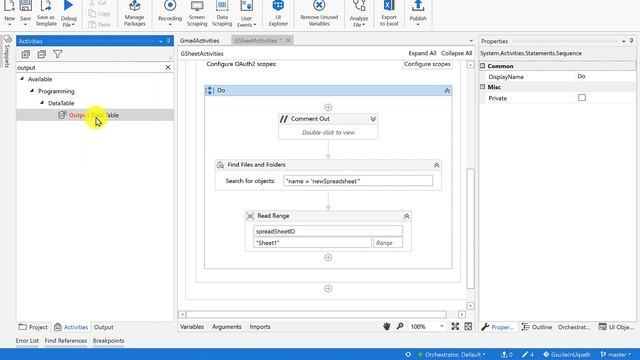Expand all activities tree icon

point(26,54)
